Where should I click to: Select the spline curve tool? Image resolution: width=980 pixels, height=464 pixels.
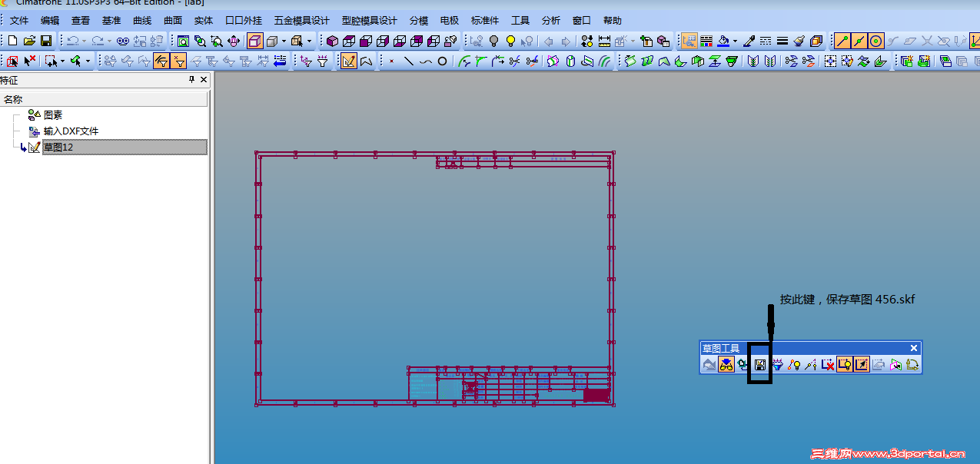tap(426, 61)
